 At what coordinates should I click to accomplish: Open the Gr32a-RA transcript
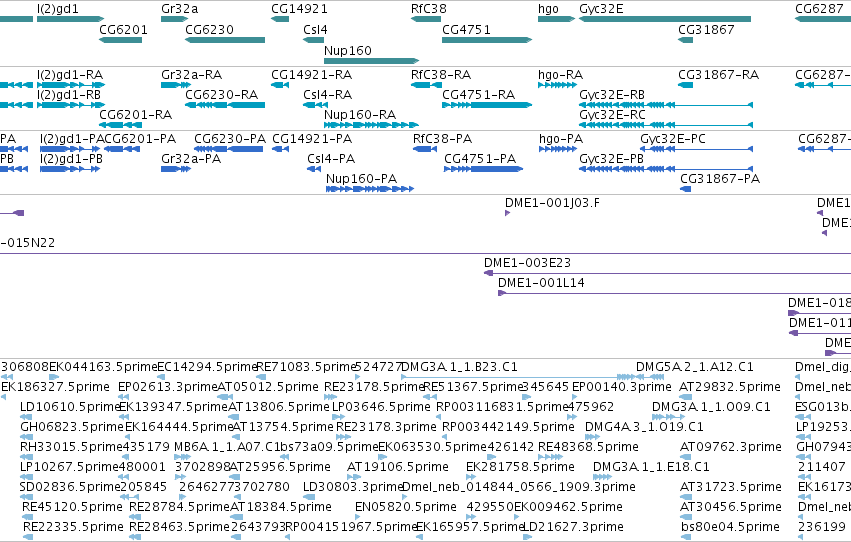(192, 74)
